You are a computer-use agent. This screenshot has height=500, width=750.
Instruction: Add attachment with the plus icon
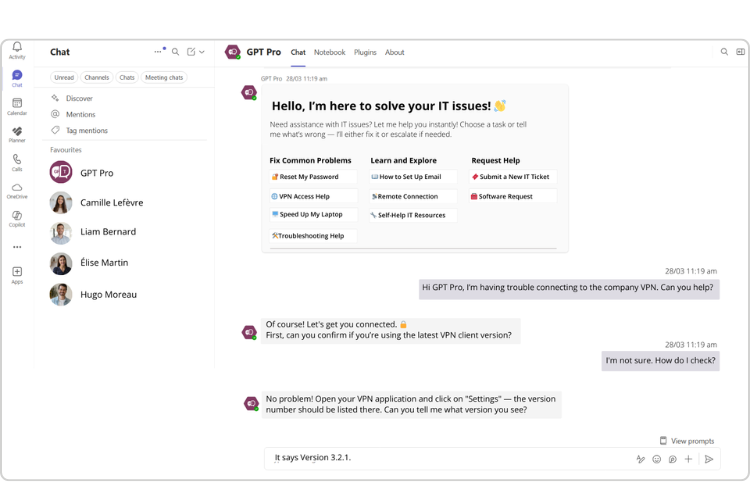688,459
